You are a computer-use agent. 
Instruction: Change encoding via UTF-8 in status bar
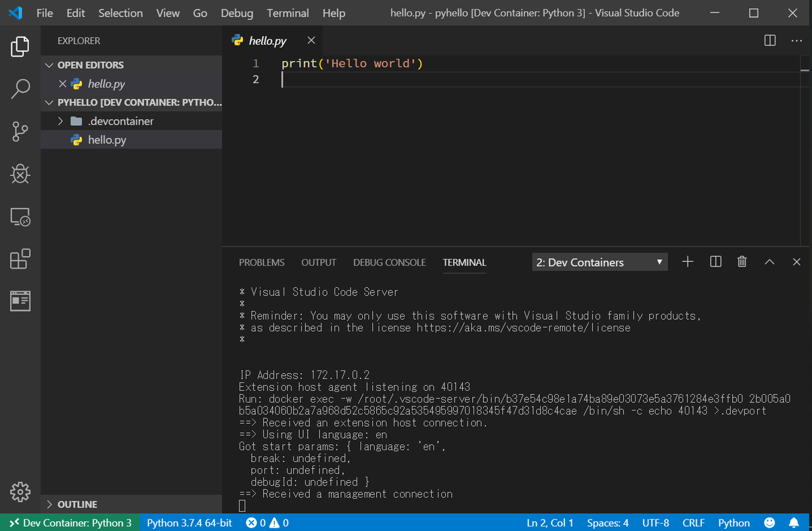[x=656, y=523]
